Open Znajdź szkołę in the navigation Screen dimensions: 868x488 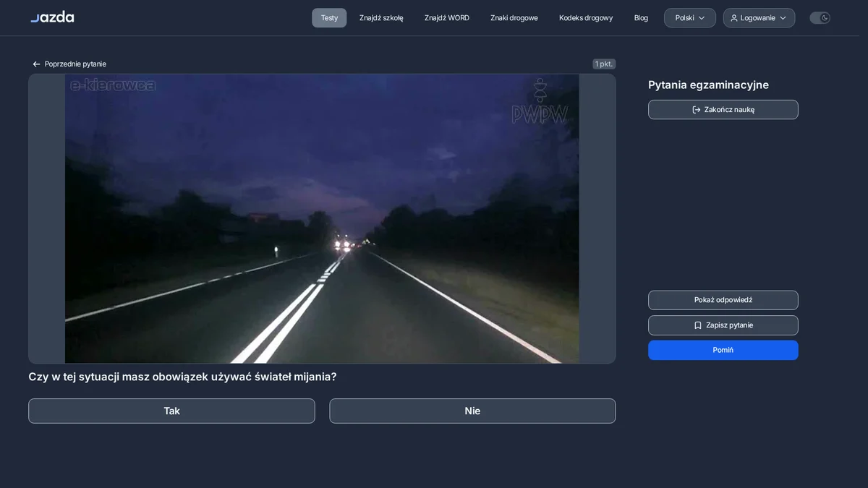[x=381, y=18]
